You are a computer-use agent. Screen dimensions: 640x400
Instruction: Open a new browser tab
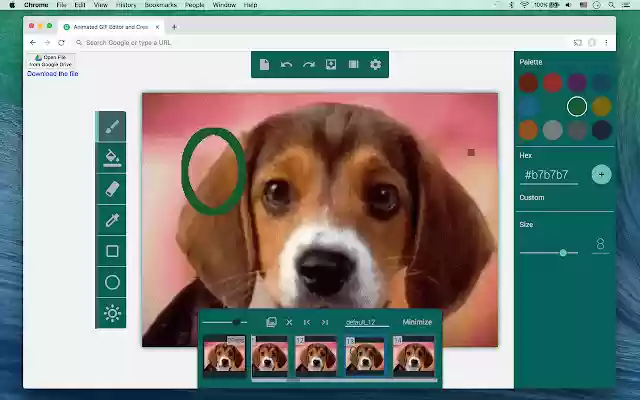[174, 27]
